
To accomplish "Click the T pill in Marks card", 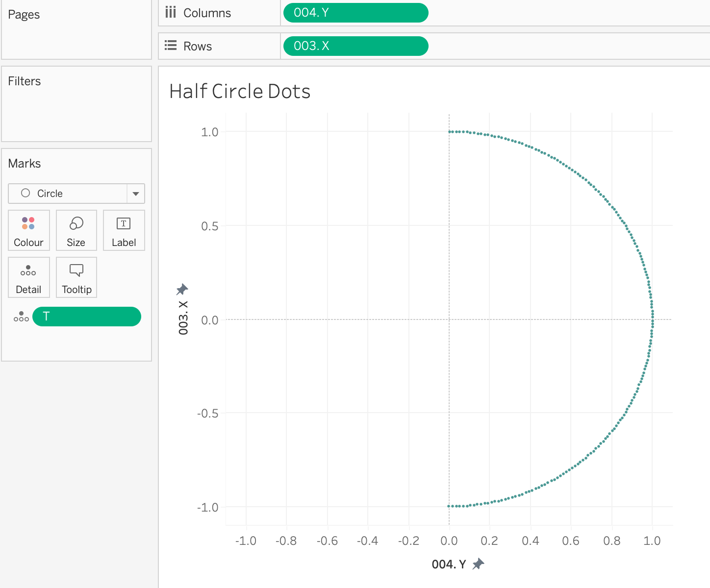I will click(x=87, y=317).
